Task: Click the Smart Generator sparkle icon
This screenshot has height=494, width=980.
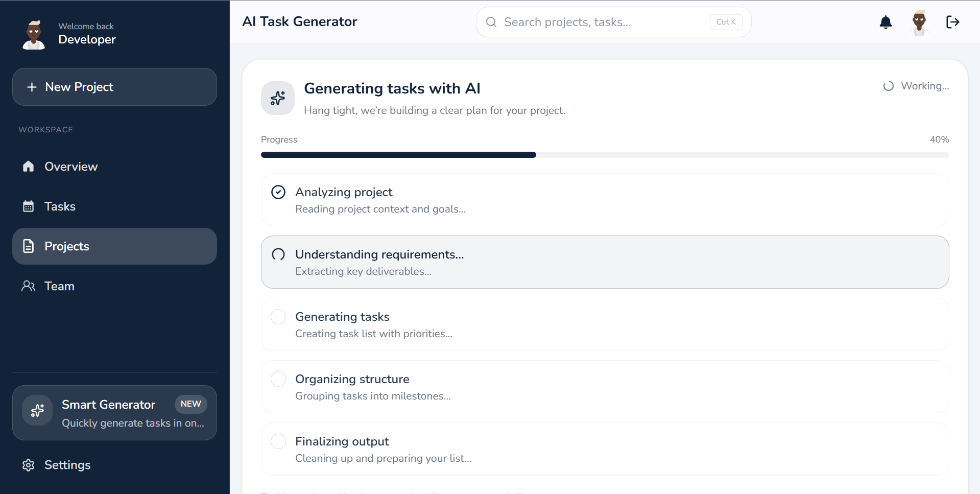Action: [37, 410]
